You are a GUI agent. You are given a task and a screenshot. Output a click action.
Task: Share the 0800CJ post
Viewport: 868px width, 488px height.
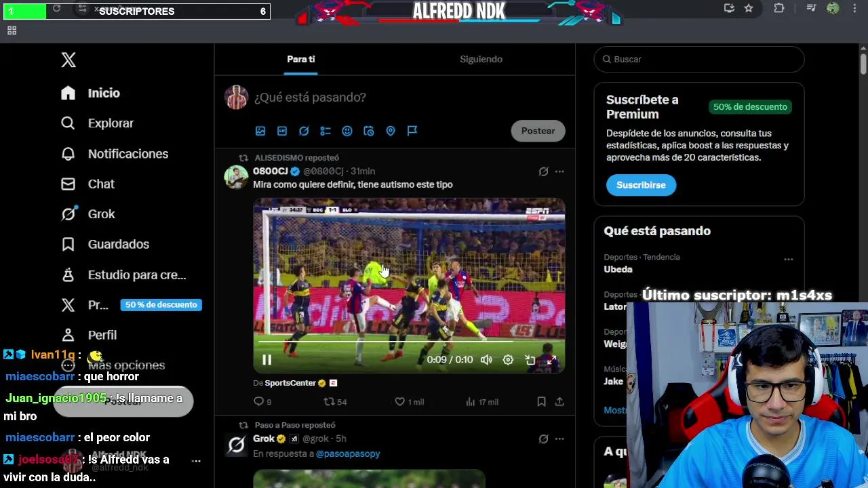click(x=559, y=402)
